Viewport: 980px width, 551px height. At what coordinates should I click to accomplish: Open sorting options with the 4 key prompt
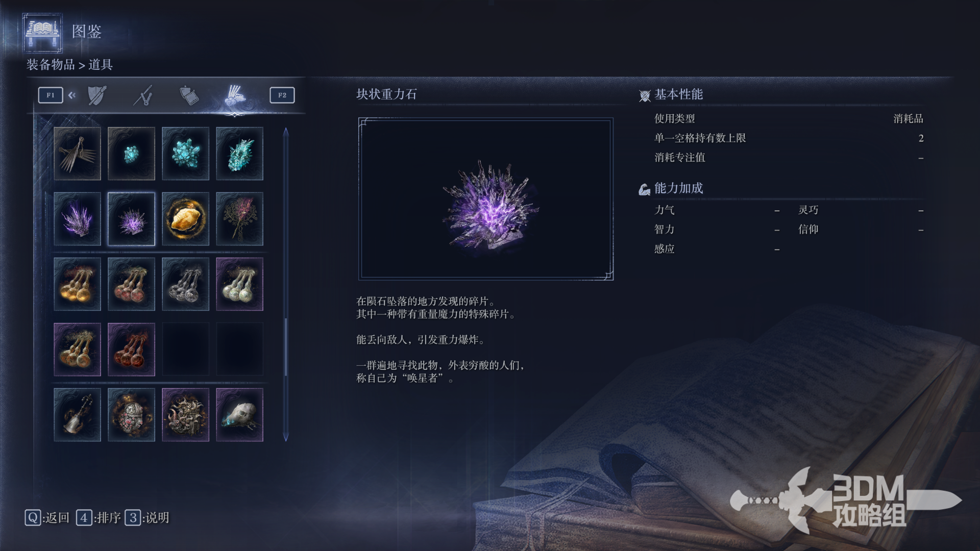click(99, 518)
